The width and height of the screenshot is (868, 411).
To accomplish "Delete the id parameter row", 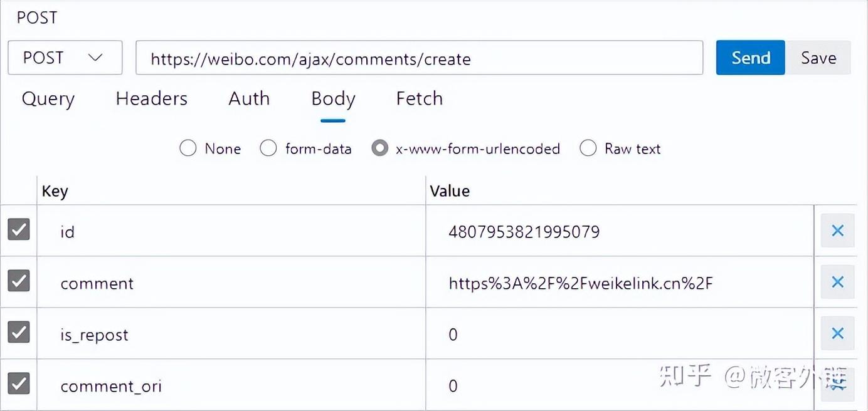I will tap(837, 231).
